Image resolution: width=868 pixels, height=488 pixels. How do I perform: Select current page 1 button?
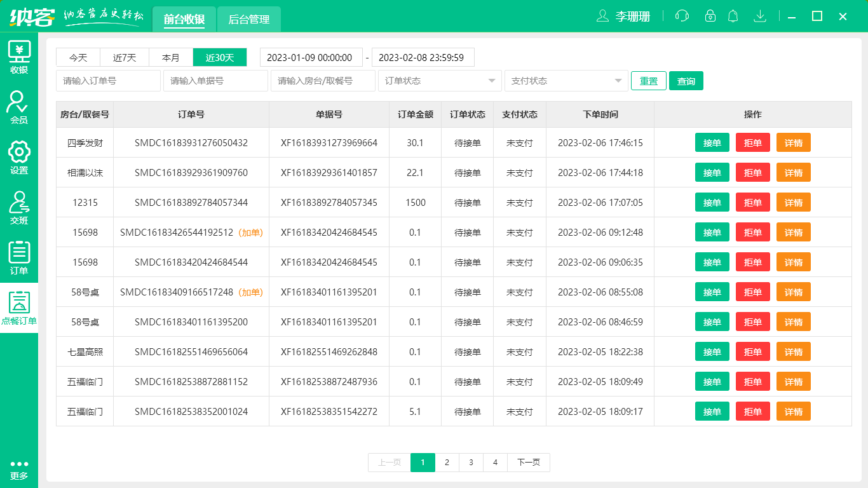coord(423,463)
